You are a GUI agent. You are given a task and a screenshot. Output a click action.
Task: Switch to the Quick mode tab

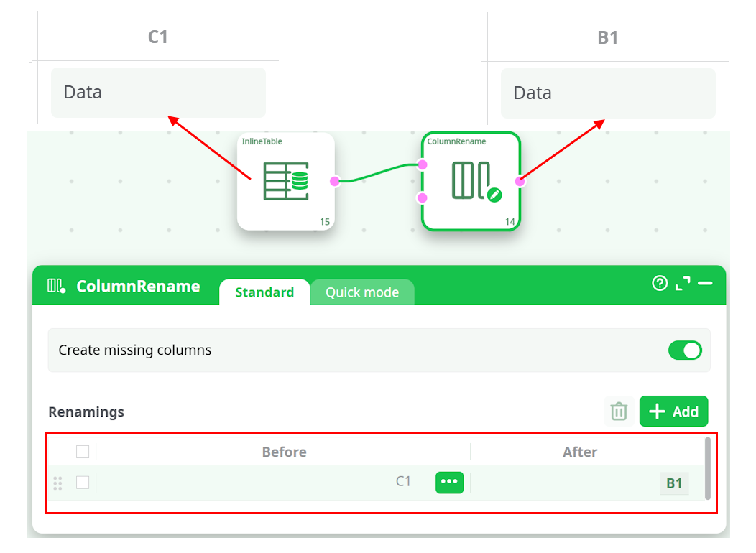(362, 292)
